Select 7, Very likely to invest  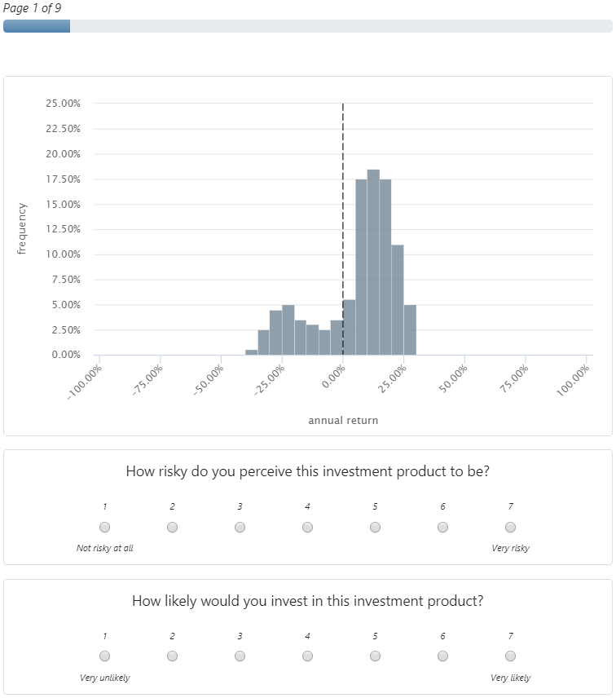coord(510,656)
